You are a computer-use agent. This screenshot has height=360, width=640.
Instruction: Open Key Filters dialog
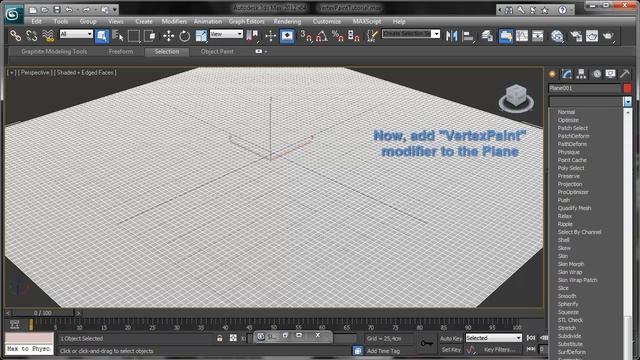point(499,349)
